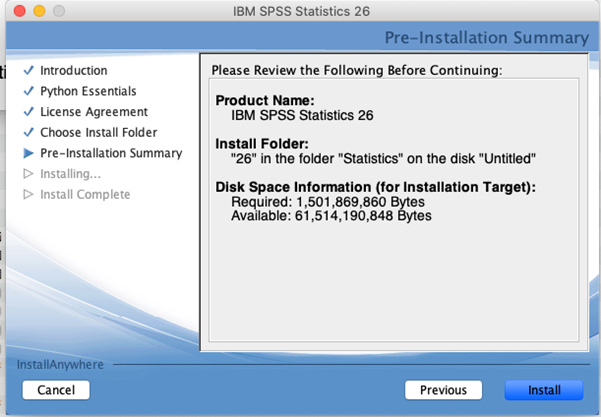Cancel the SPSS installation

coord(56,390)
